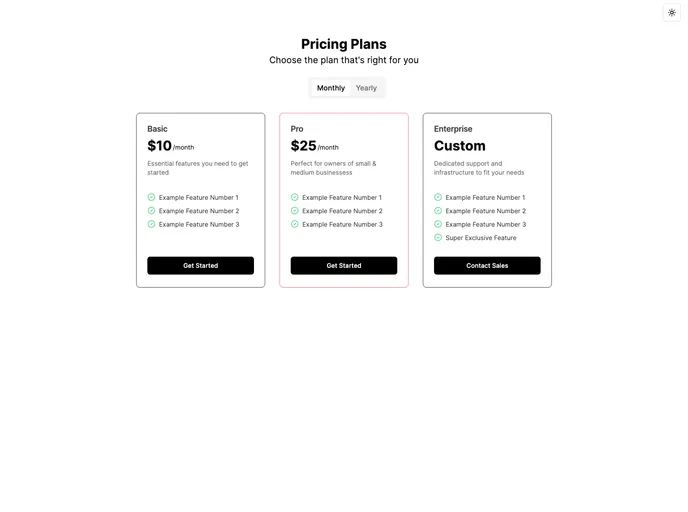This screenshot has height=512, width=688.
Task: Click the Enterprise Custom price heading
Action: pyautogui.click(x=460, y=146)
